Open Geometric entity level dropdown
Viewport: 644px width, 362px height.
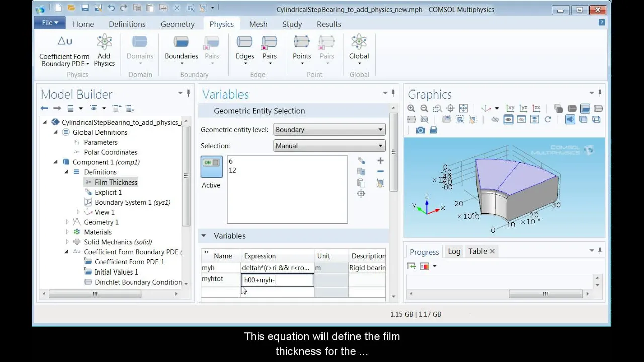point(330,130)
